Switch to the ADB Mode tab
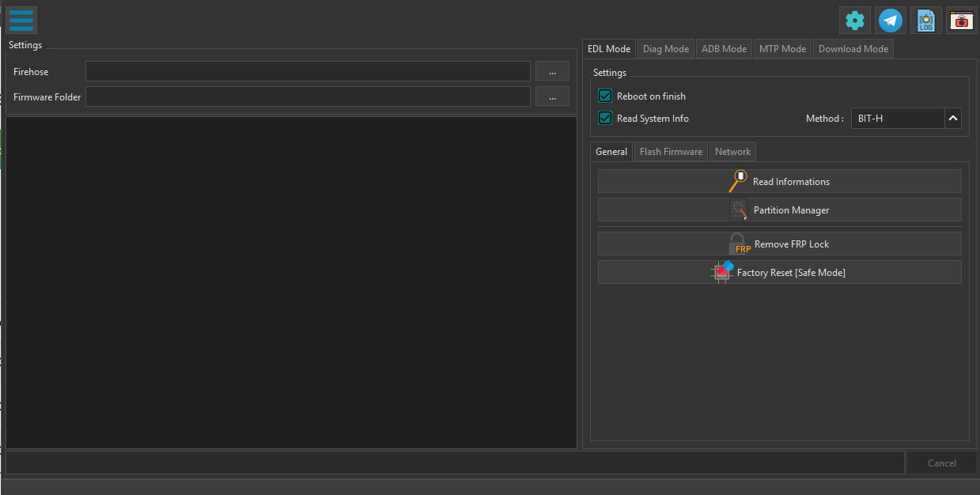Image resolution: width=980 pixels, height=495 pixels. pyautogui.click(x=724, y=49)
